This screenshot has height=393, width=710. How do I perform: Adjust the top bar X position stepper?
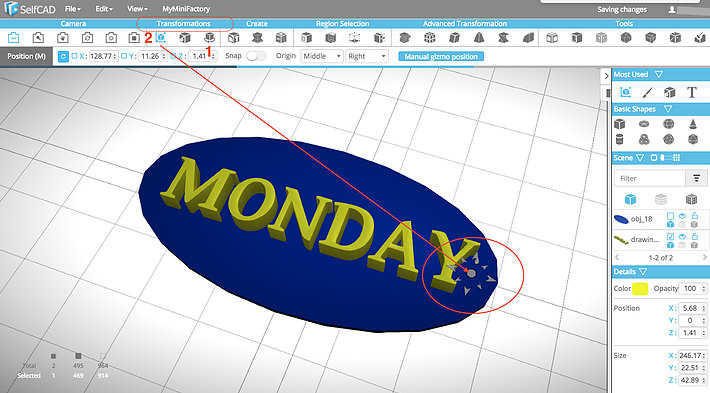tap(115, 56)
